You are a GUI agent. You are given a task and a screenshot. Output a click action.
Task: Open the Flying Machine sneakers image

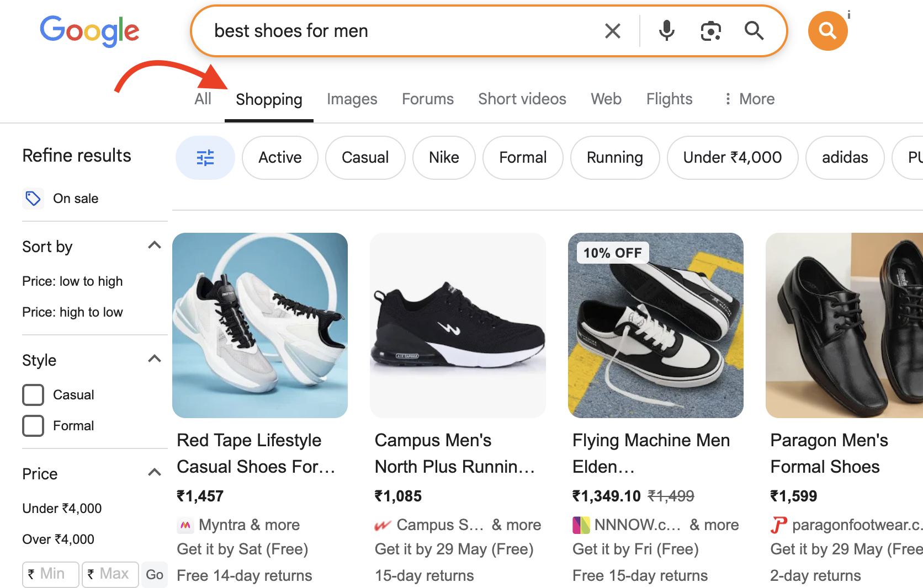[656, 325]
